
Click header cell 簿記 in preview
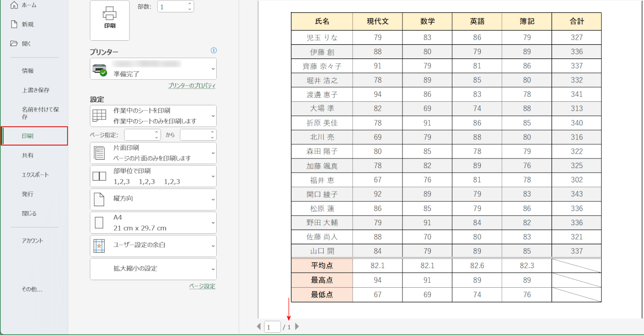pos(527,21)
